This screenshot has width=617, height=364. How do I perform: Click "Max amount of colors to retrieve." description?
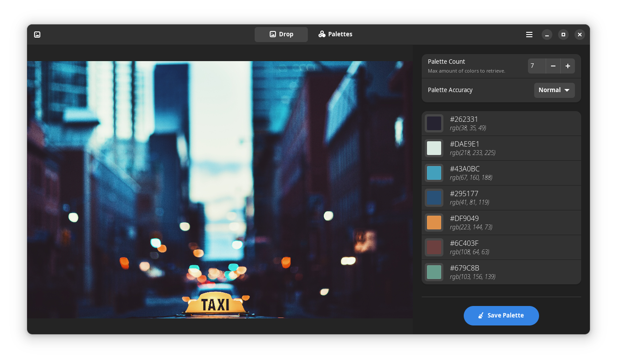(x=466, y=71)
